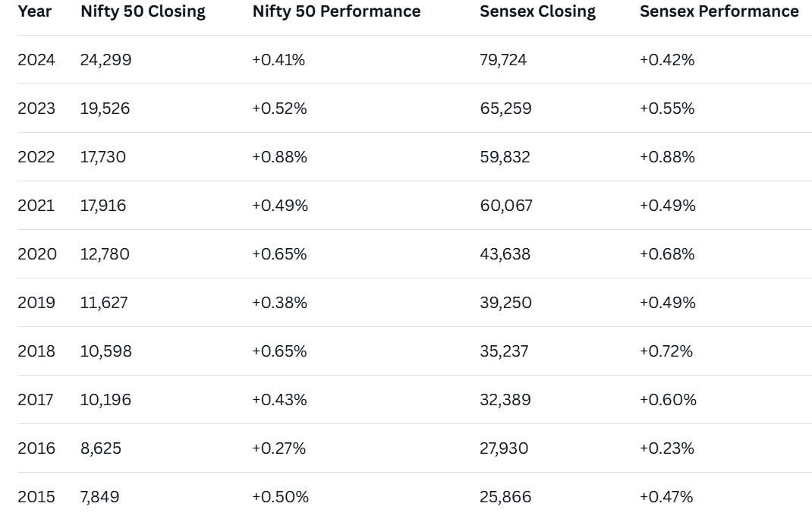Image resolution: width=812 pixels, height=519 pixels.
Task: Click Nifty 50 closing value 8,625
Action: point(100,448)
